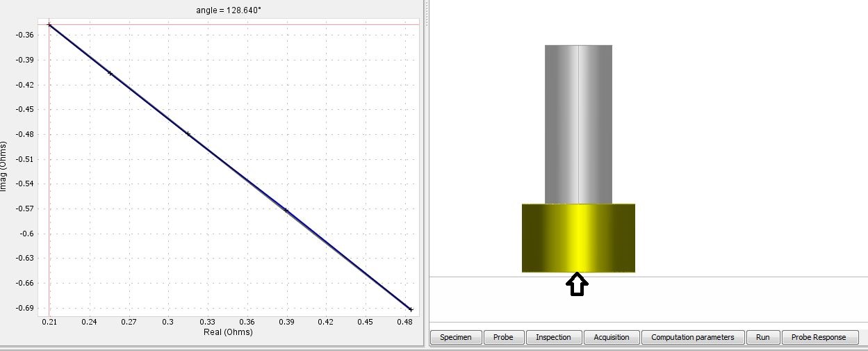The image size is (868, 351).
Task: Click the impedance curve's bottom-right endpoint marker
Action: [x=411, y=309]
